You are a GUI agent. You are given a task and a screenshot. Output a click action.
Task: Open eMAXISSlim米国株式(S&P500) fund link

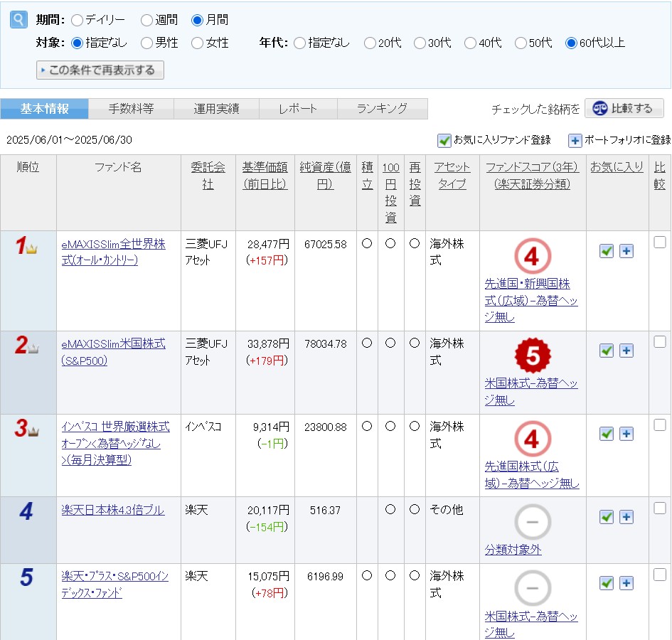pos(113,352)
